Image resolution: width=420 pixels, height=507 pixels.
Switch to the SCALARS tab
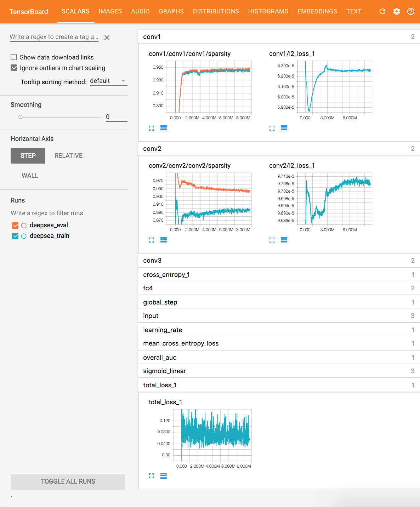(76, 11)
